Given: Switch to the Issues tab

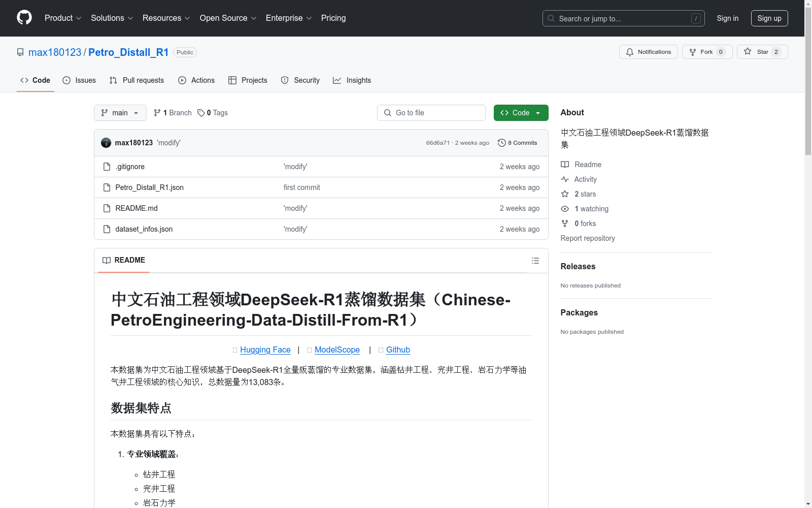Looking at the screenshot, I should tap(79, 80).
